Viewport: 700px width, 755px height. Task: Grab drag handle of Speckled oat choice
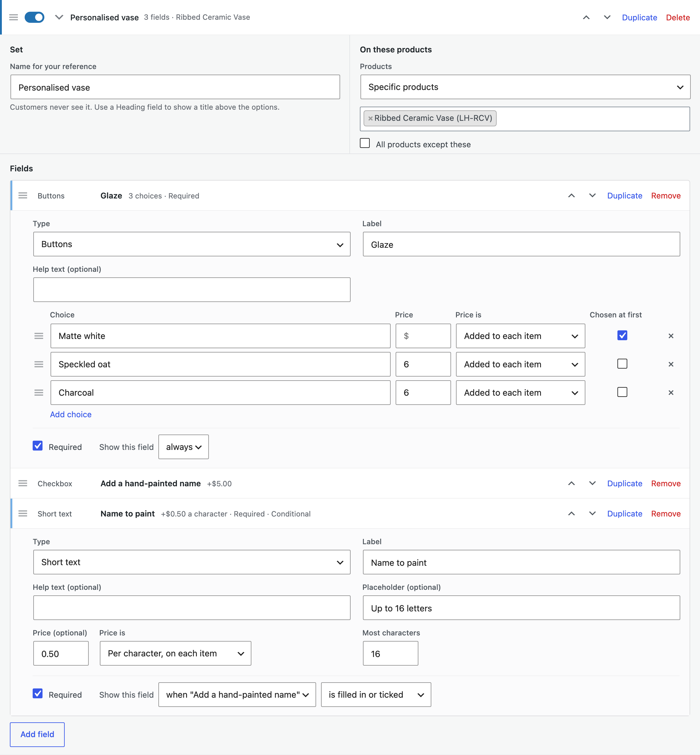pyautogui.click(x=39, y=365)
